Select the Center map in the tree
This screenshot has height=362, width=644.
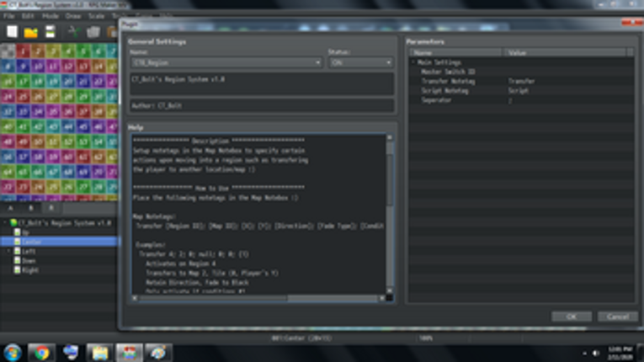pyautogui.click(x=32, y=242)
